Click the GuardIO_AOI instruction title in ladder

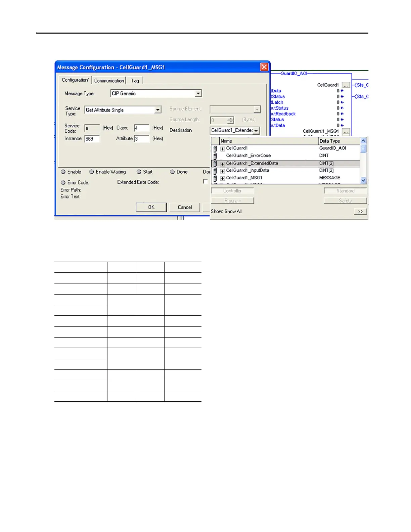(294, 73)
